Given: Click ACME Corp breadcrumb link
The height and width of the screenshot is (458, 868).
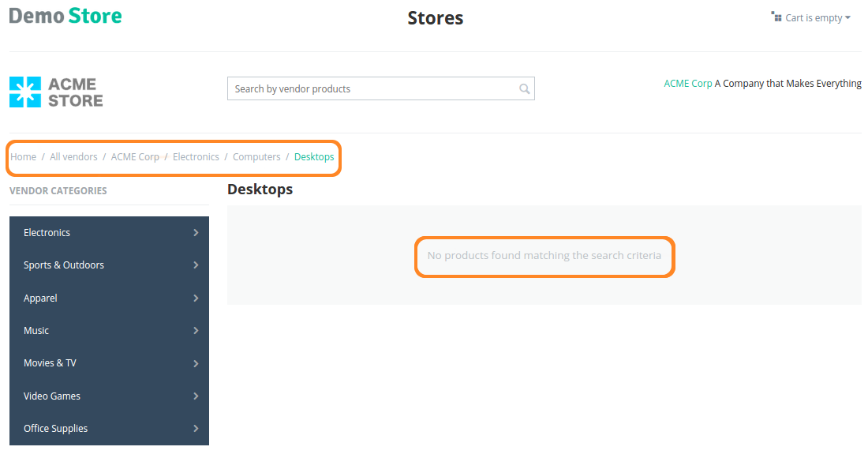Looking at the screenshot, I should [135, 156].
